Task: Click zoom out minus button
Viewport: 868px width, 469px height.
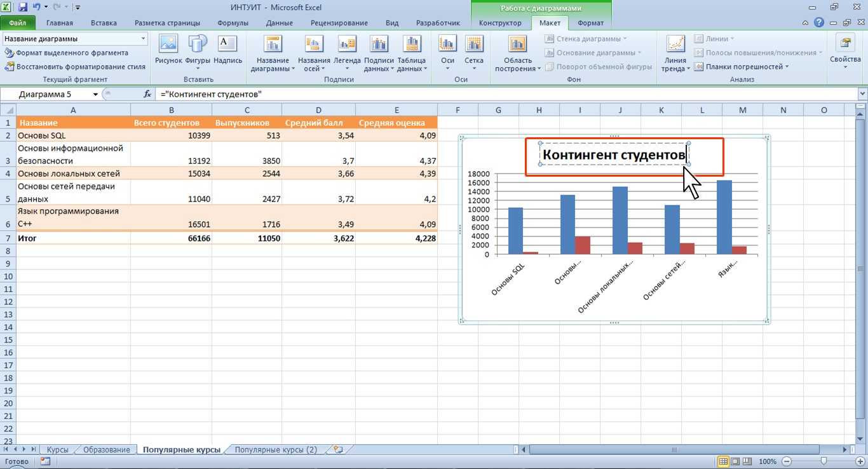Action: (x=787, y=461)
